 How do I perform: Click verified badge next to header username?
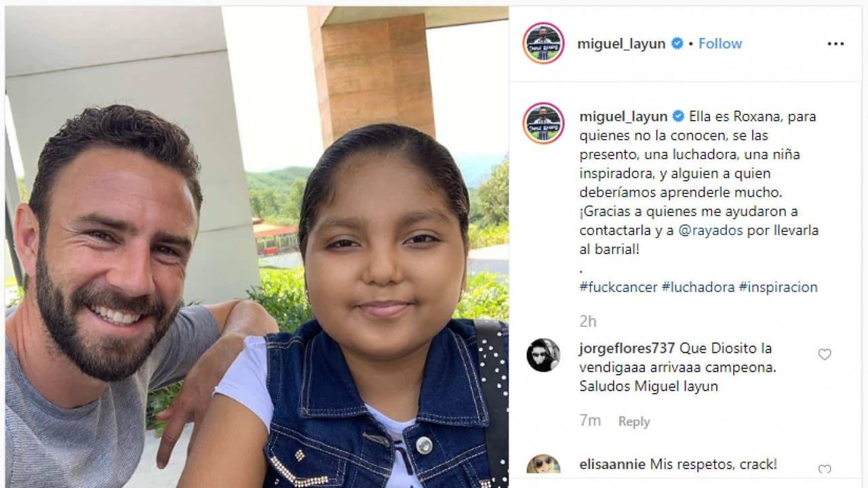(677, 43)
